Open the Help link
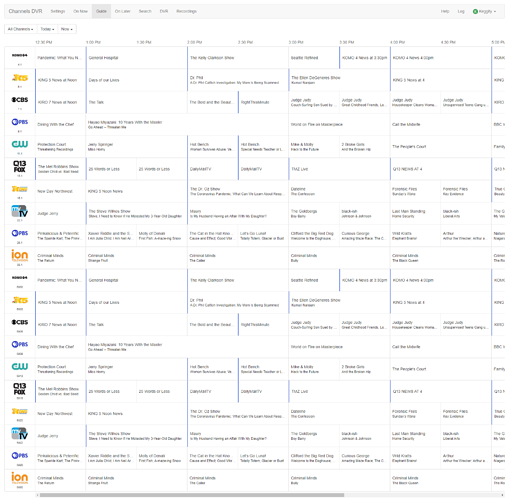508x500 pixels. (445, 11)
